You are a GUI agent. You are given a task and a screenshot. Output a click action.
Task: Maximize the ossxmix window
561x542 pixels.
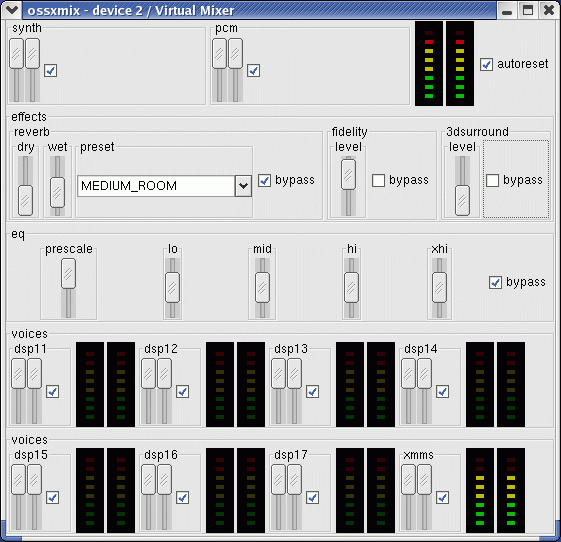[x=528, y=10]
